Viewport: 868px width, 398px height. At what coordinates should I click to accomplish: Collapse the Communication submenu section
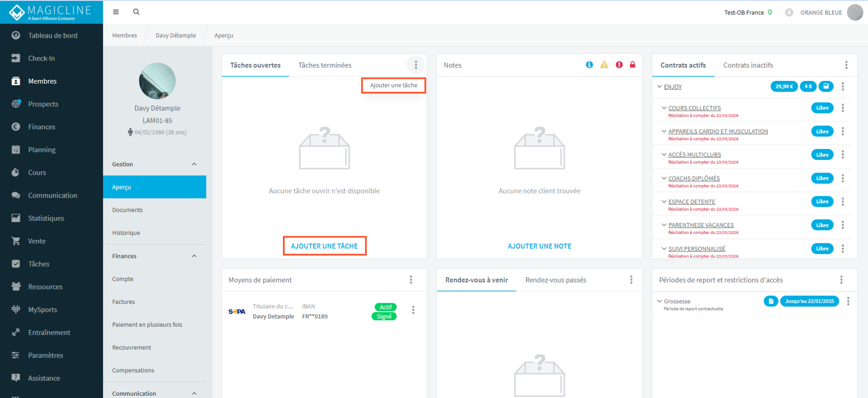(x=194, y=393)
